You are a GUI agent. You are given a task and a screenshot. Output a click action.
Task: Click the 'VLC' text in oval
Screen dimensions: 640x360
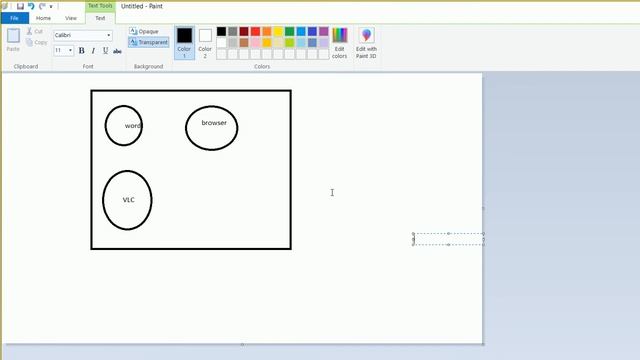click(x=129, y=200)
